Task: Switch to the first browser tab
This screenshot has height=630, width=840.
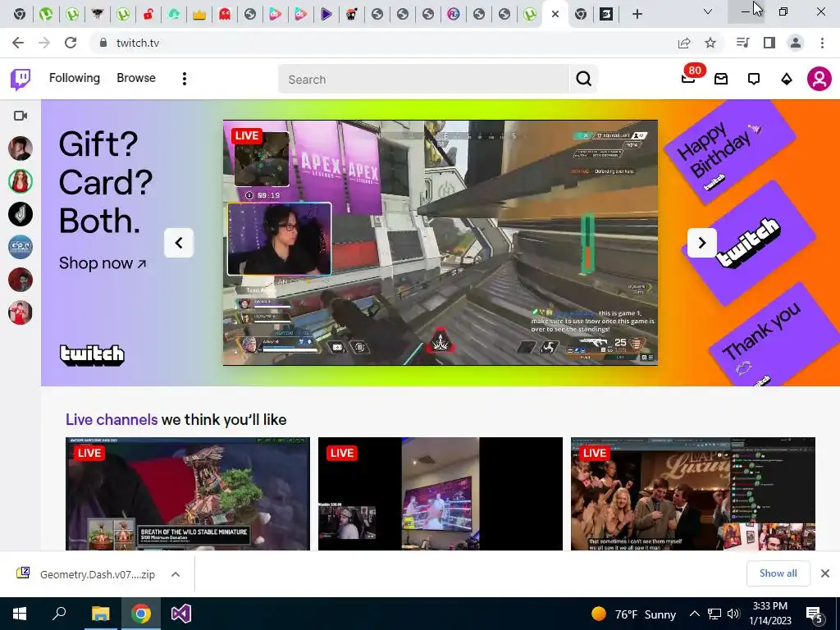Action: pos(20,15)
